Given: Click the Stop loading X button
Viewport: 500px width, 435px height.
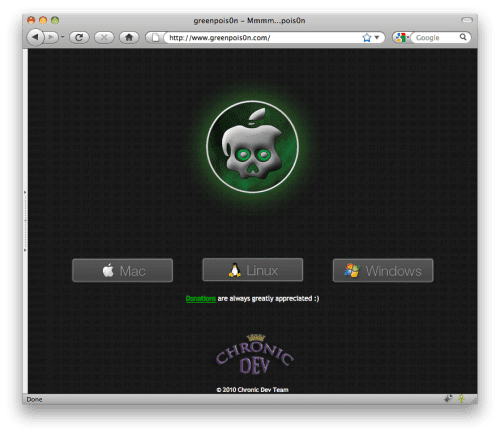Looking at the screenshot, I should coord(104,37).
